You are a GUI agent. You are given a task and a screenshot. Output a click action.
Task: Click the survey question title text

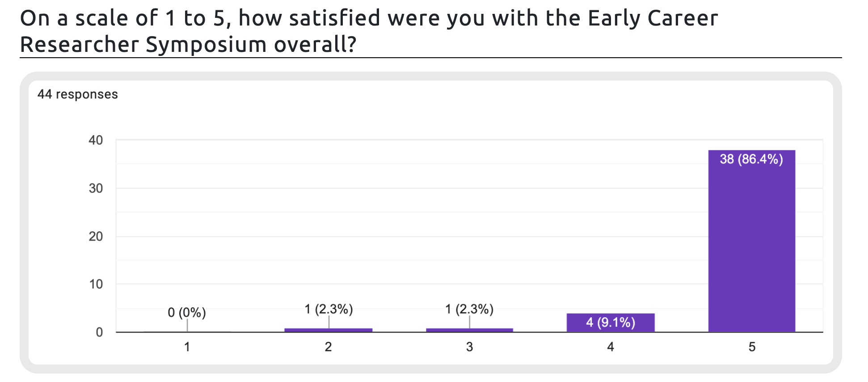(369, 31)
